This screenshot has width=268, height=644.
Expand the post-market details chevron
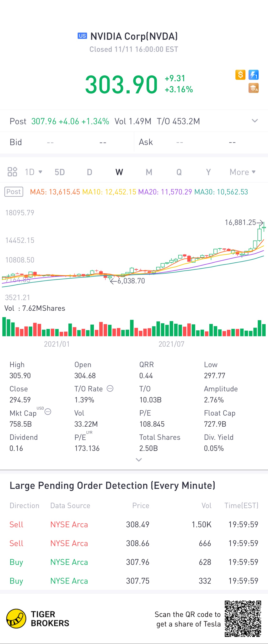point(254,121)
